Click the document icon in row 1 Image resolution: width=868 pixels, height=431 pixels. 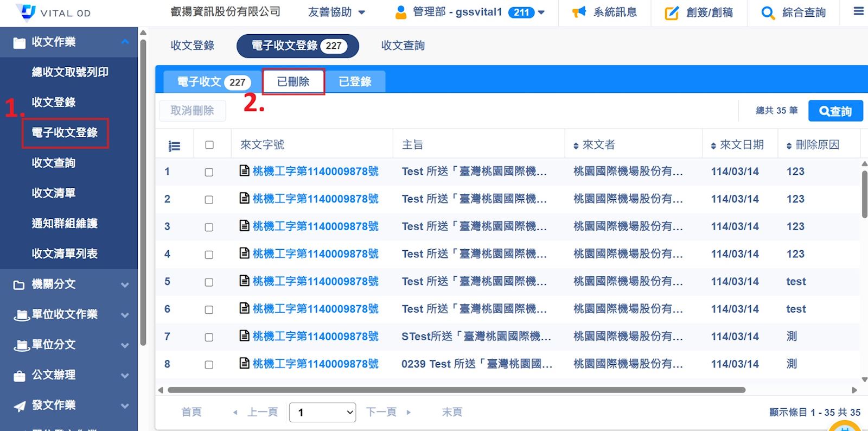tap(245, 171)
